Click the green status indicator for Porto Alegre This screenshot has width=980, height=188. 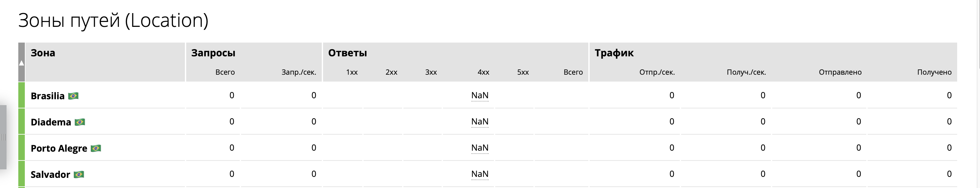[x=21, y=148]
